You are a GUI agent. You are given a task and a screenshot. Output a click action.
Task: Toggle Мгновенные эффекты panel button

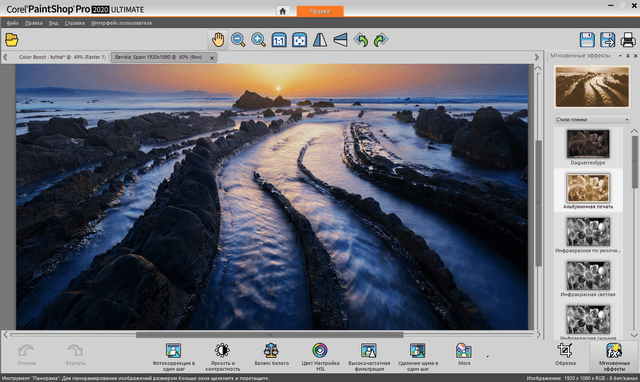tap(614, 356)
